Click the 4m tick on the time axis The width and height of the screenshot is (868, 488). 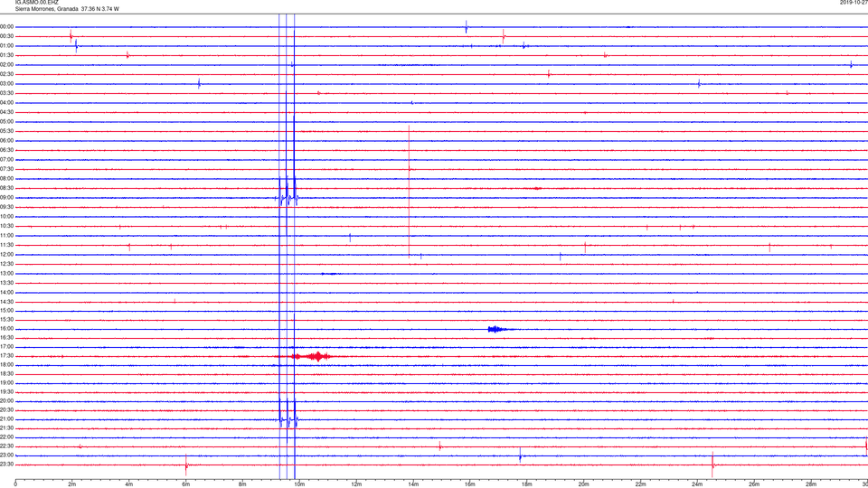click(129, 484)
